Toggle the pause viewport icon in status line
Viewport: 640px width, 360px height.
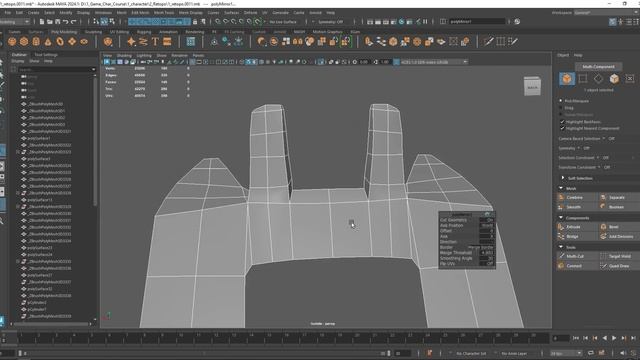(x=426, y=22)
